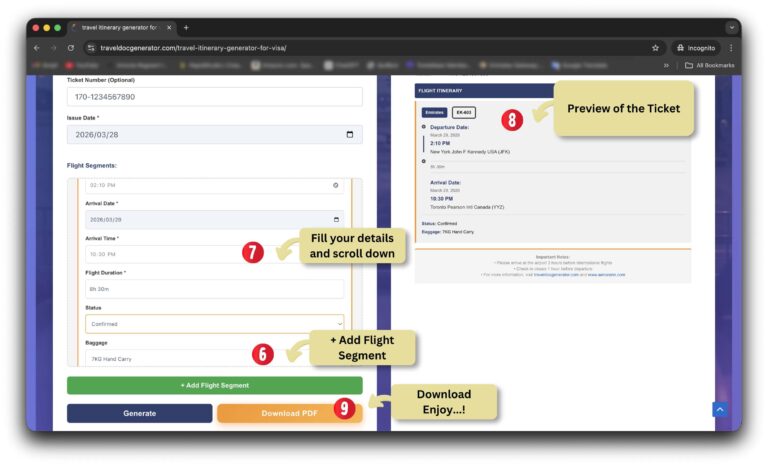Open the All Bookmarks folder
This screenshot has height=466, width=768.
tap(709, 65)
